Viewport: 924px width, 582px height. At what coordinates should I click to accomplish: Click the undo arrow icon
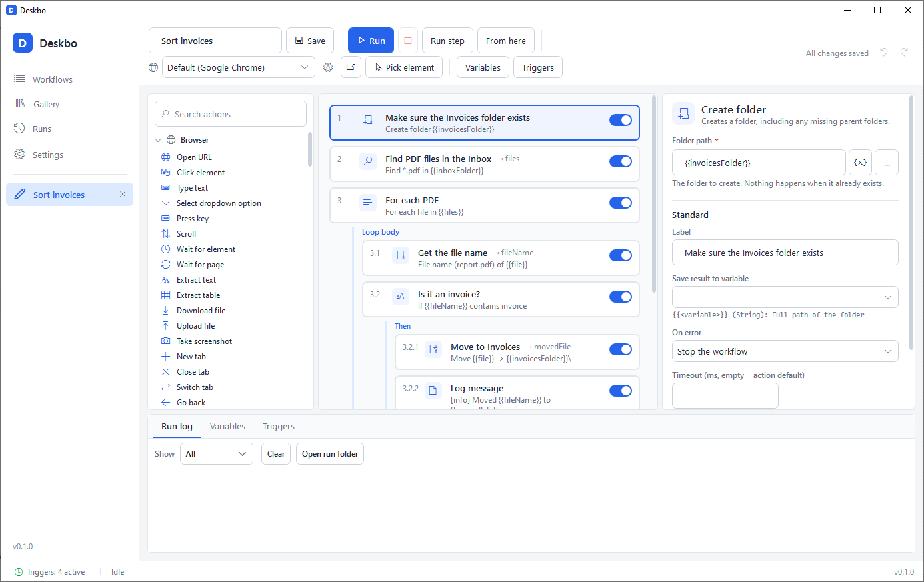[884, 53]
